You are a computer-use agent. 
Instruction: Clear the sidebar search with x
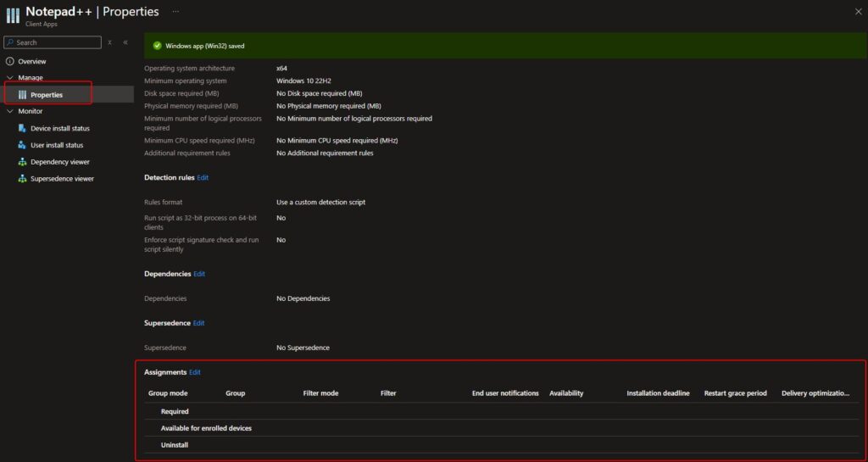(109, 42)
